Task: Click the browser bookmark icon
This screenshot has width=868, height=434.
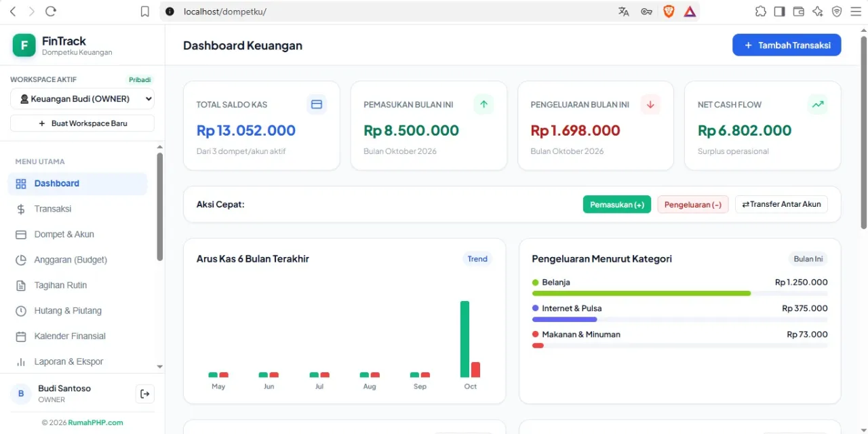Action: click(x=144, y=12)
